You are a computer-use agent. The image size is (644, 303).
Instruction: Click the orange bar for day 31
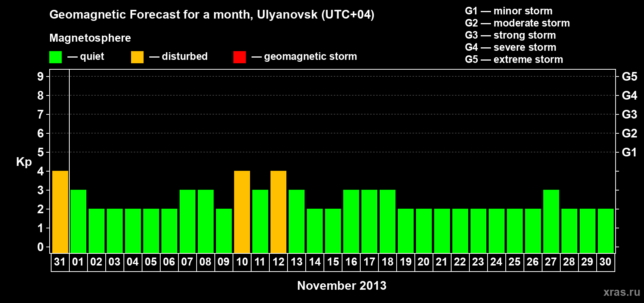(60, 212)
